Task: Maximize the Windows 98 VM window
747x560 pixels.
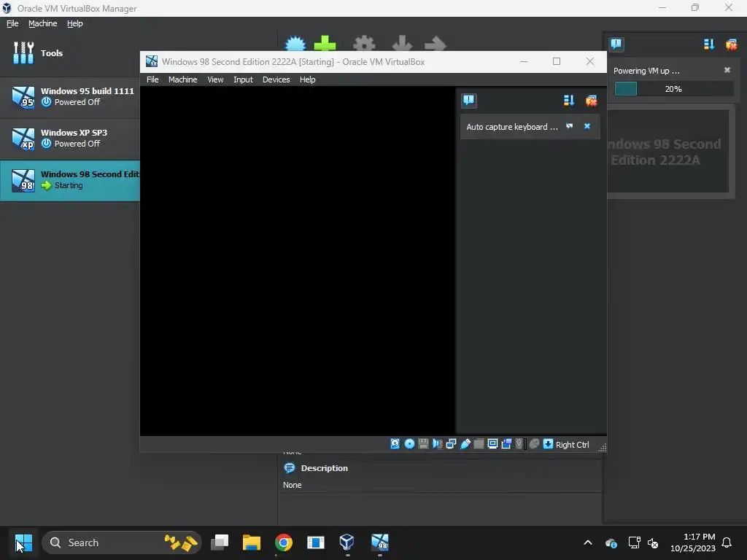Action: [x=557, y=61]
